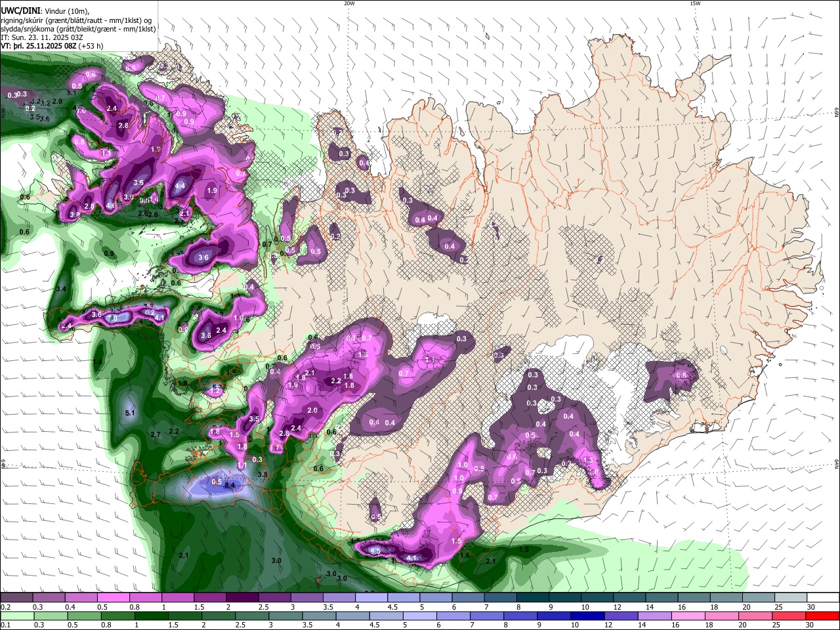Click bright pink swatch between 0.5 and 0.8
This screenshot has width=840, height=630.
point(113,598)
